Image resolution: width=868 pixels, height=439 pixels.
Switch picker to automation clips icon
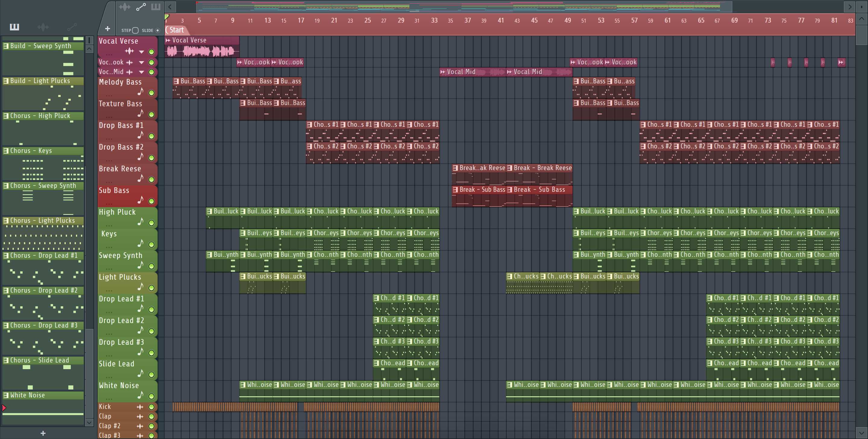coord(72,27)
